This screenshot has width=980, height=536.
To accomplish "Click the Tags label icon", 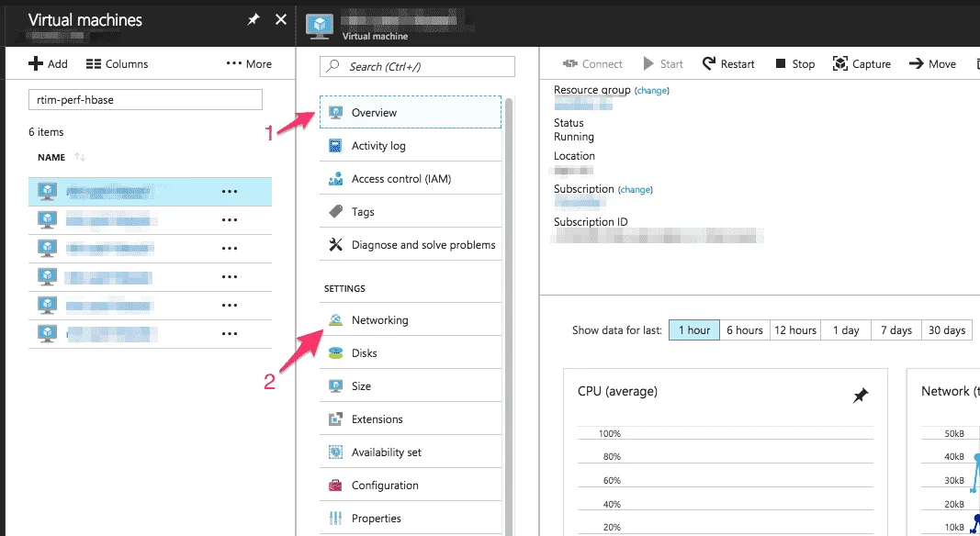I will tap(335, 212).
